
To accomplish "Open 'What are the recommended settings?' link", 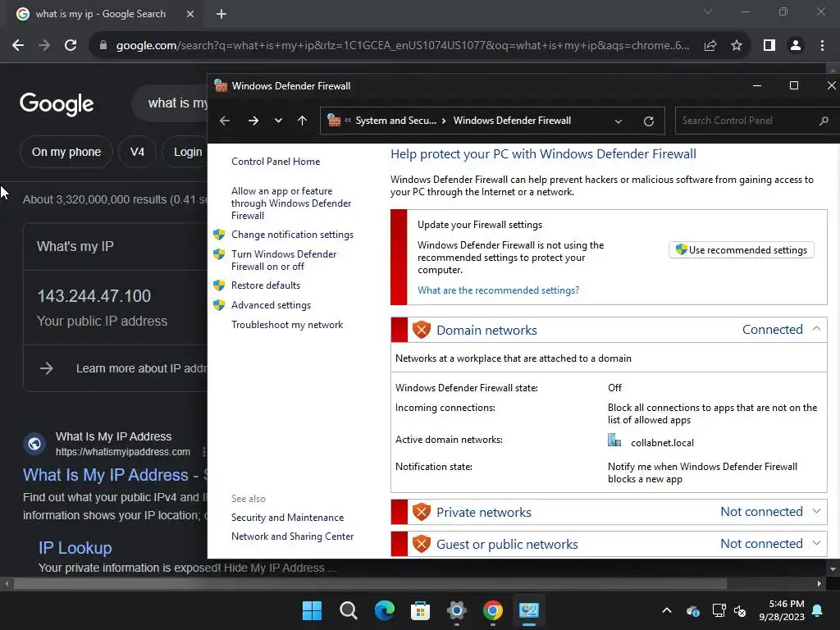I will (x=498, y=290).
